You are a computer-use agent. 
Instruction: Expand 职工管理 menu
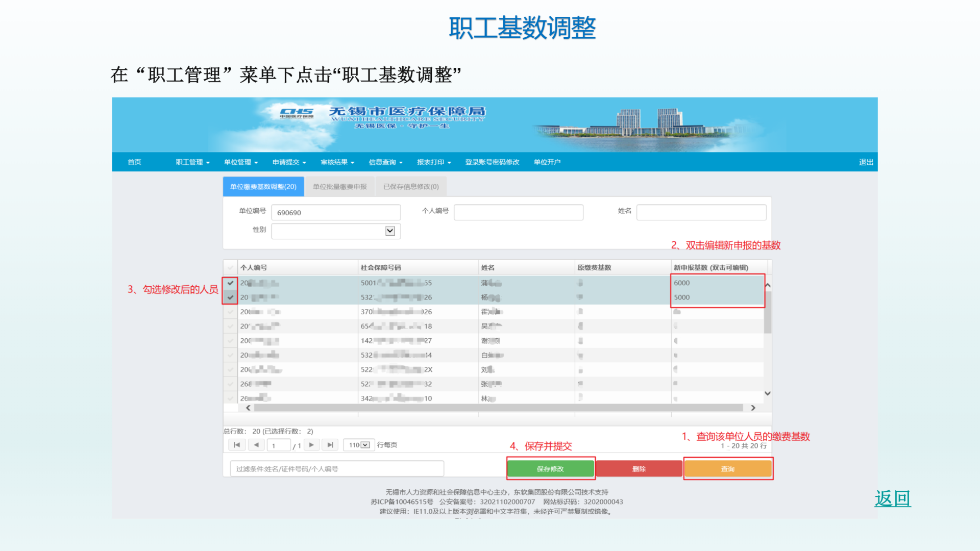click(192, 162)
